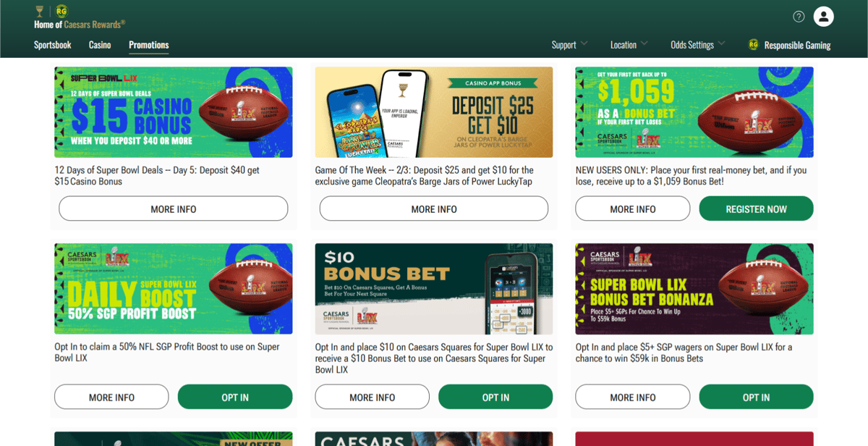
Task: Open the Odds Settings dropdown
Action: click(x=697, y=45)
